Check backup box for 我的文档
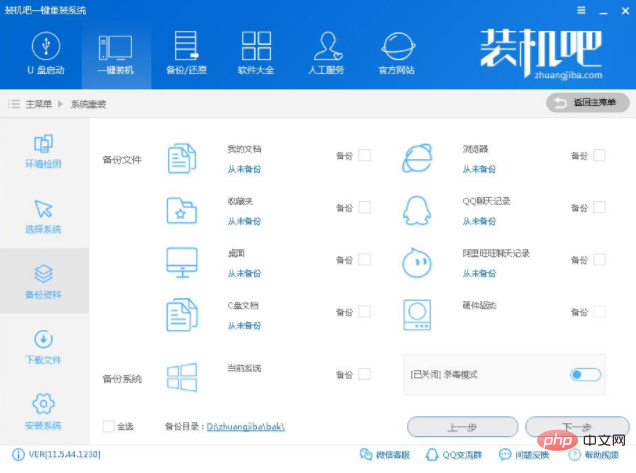The width and height of the screenshot is (636, 473). tap(364, 155)
